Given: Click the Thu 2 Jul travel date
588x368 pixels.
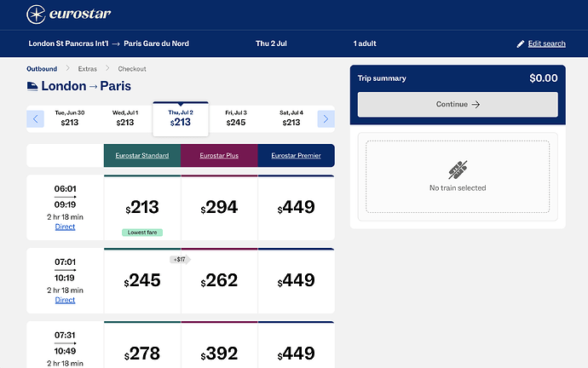Looking at the screenshot, I should tap(271, 43).
